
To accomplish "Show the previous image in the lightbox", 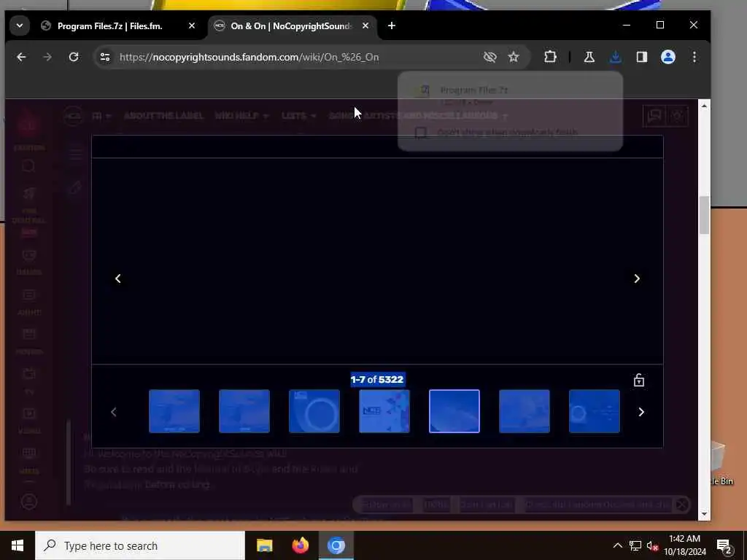I will pos(118,279).
